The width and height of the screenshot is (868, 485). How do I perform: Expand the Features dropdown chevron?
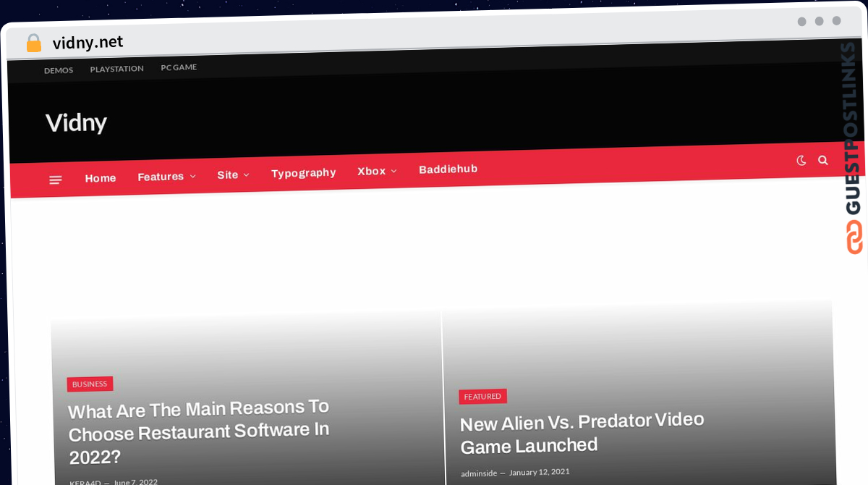[192, 176]
